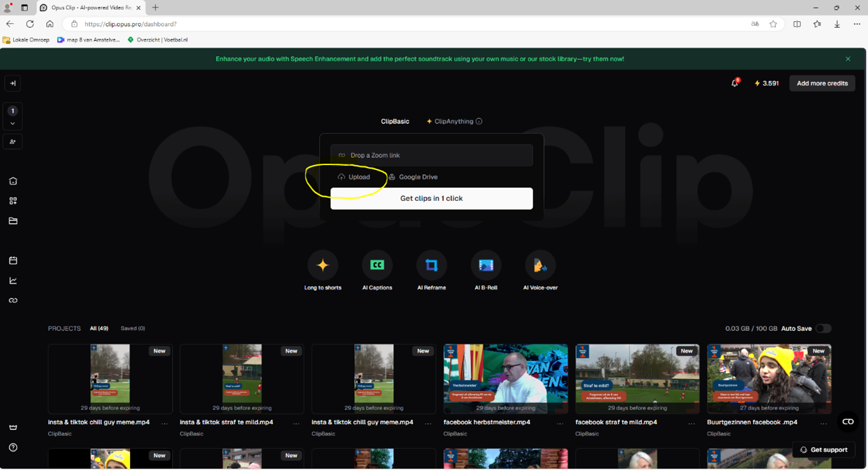This screenshot has width=868, height=470.
Task: Click Get support button
Action: [823, 450]
